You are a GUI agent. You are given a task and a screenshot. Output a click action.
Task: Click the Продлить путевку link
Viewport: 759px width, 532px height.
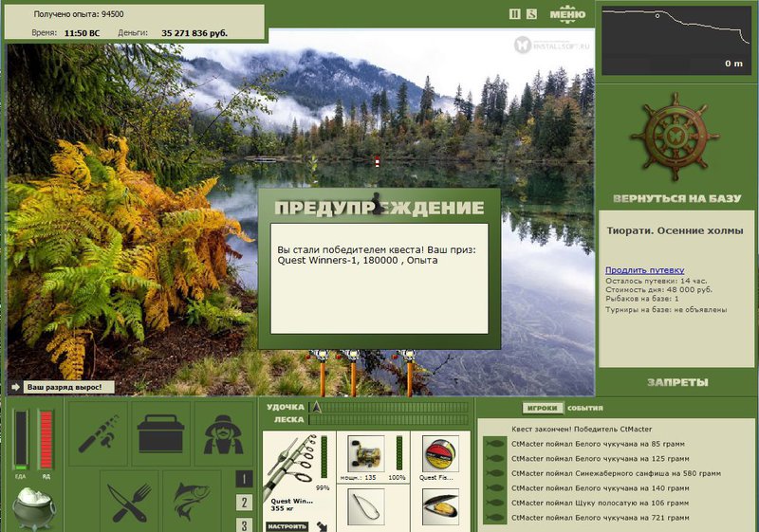(645, 270)
